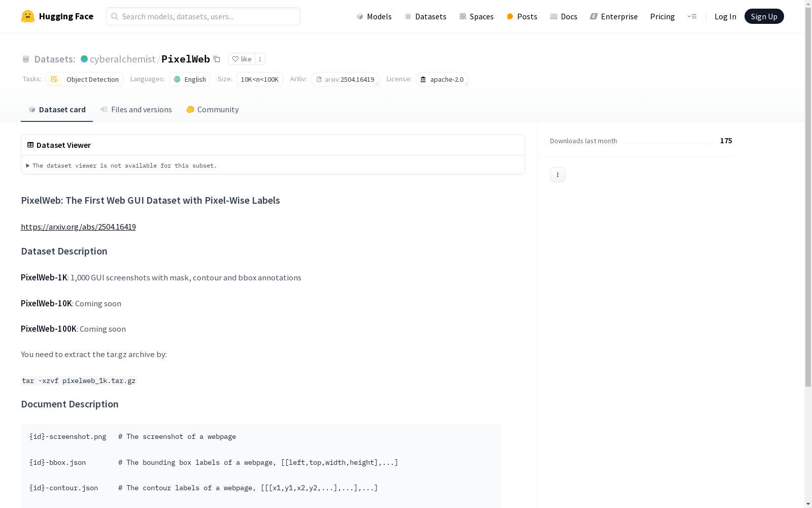Select the English language tag
Viewport: 812px width, 508px height.
(190, 79)
